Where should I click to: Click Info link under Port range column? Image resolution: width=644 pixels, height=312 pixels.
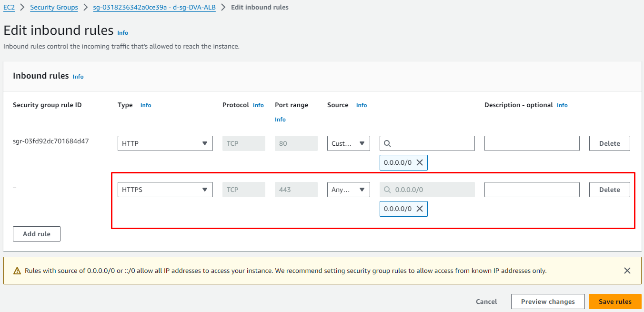280,120
